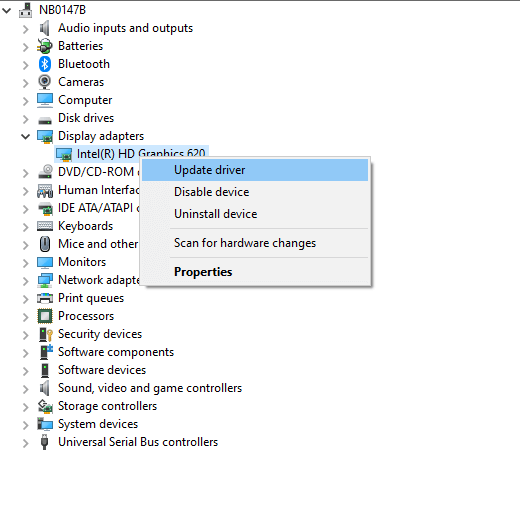Image resolution: width=520 pixels, height=522 pixels.
Task: Collapse the NB0147B root node
Action: (6, 11)
